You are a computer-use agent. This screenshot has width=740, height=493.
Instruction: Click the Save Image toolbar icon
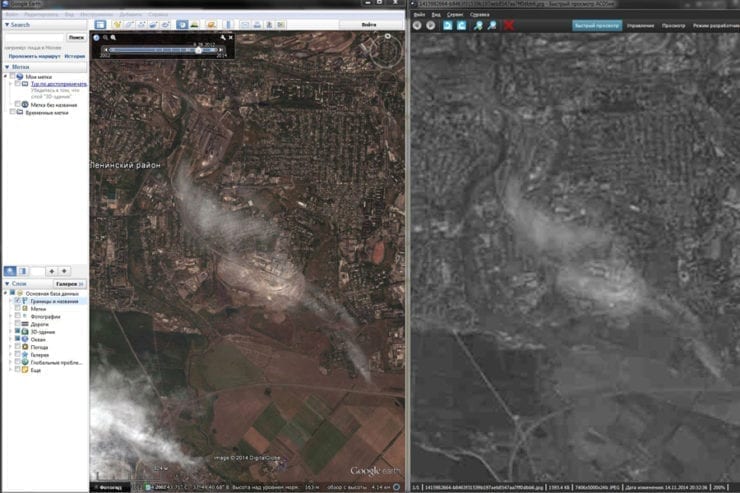point(269,25)
